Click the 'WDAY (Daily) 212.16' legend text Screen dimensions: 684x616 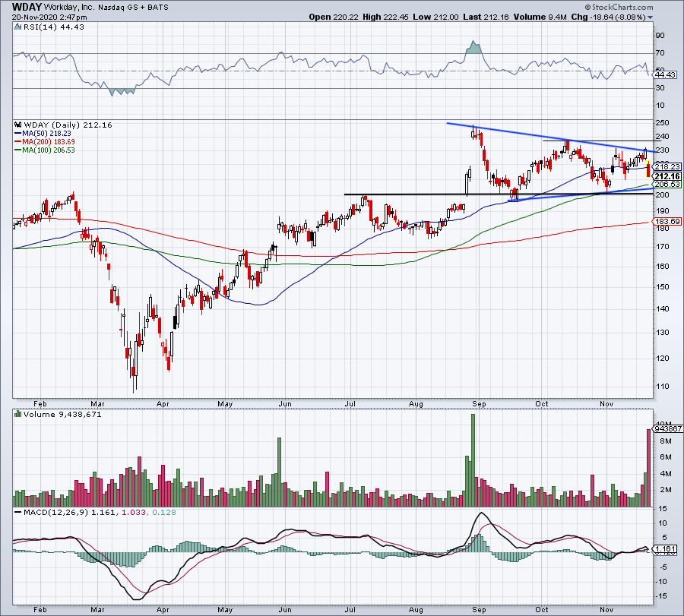68,125
